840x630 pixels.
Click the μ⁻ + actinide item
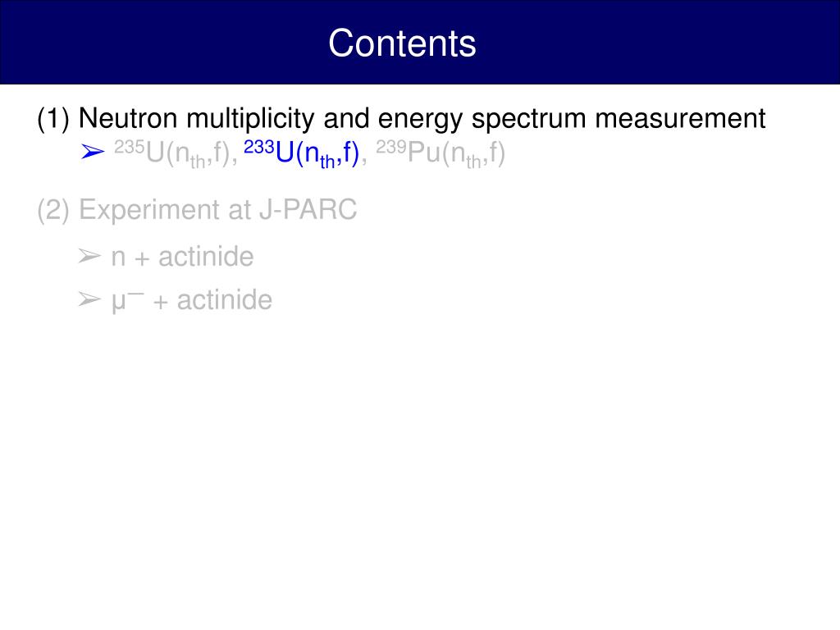pos(192,300)
